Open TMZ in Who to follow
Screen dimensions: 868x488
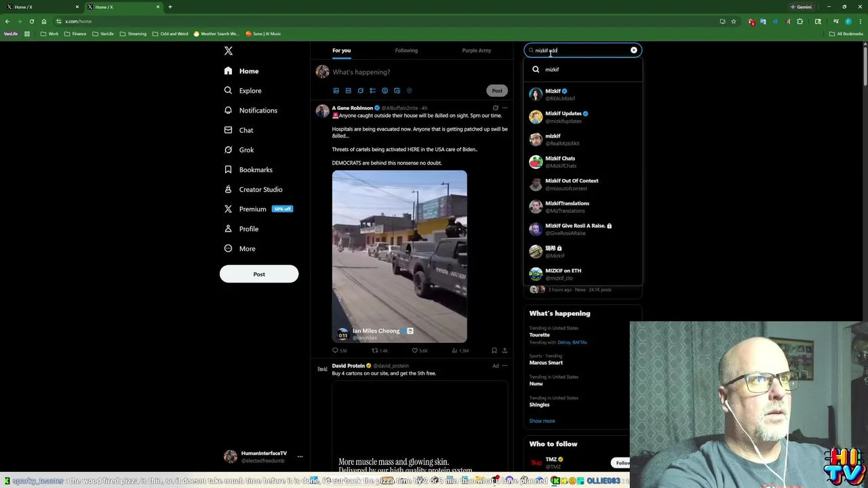coord(551,460)
